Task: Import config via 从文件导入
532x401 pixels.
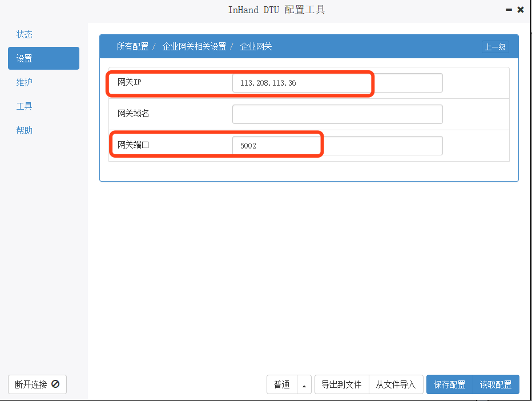Action: tap(396, 384)
